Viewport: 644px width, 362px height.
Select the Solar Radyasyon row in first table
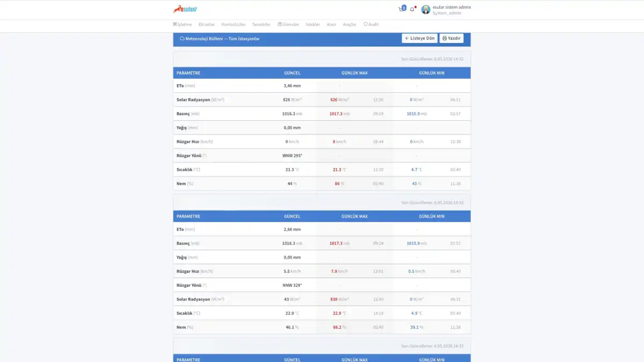(x=322, y=100)
